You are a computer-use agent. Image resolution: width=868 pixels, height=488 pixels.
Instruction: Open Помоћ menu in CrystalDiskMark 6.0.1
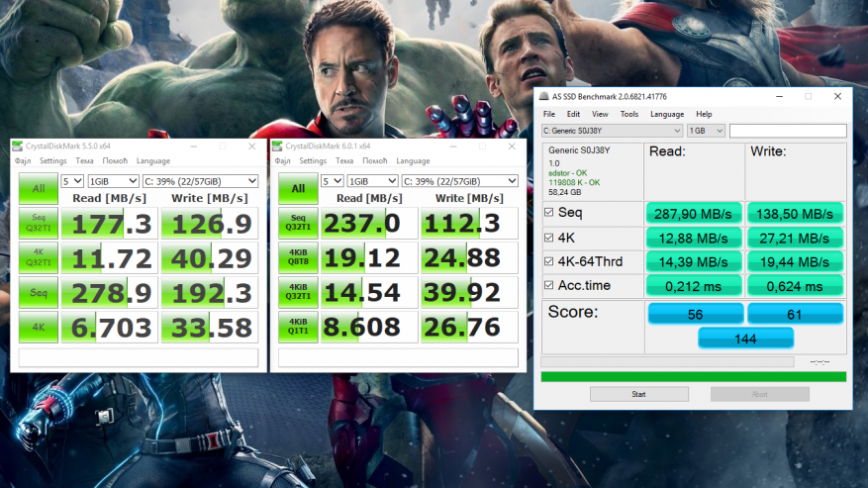pos(375,160)
